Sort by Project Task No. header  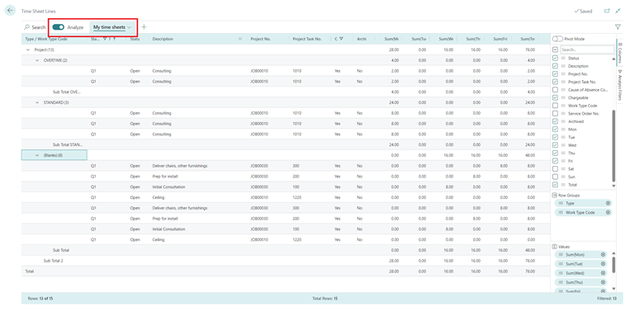tap(307, 39)
